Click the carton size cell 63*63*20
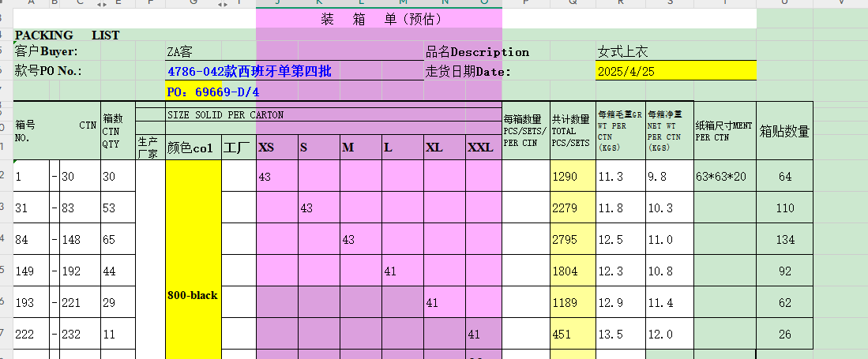The height and width of the screenshot is (359, 868). [724, 177]
